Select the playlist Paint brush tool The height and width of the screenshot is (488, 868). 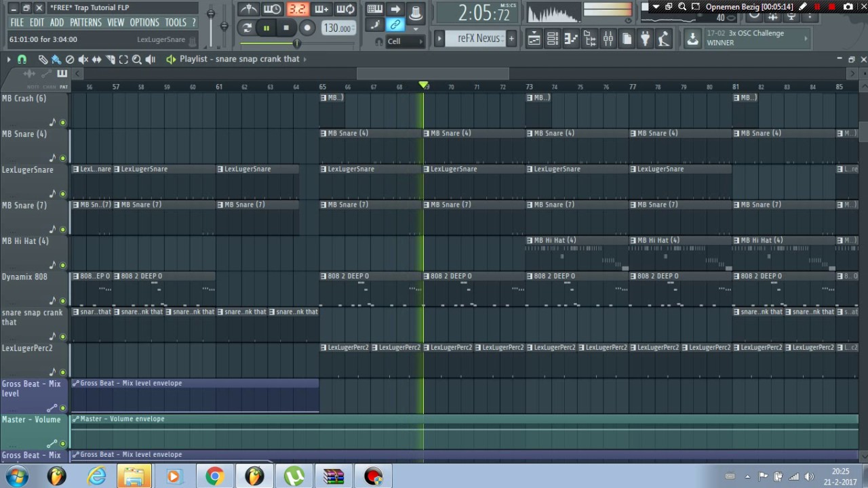click(x=56, y=60)
